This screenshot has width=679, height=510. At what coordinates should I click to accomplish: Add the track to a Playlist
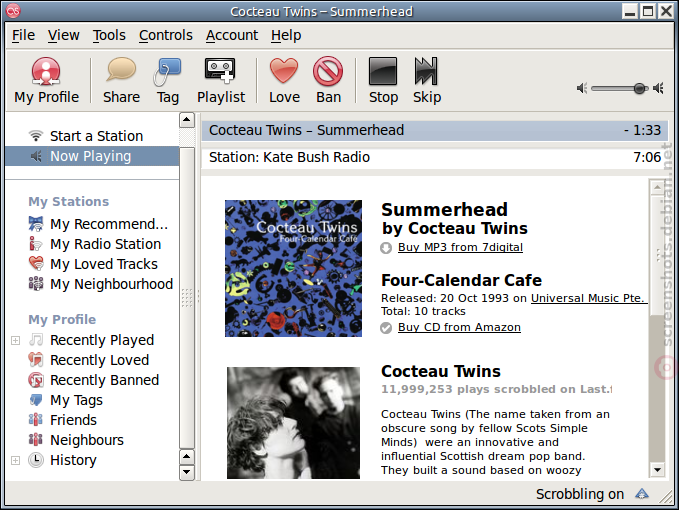[x=221, y=80]
